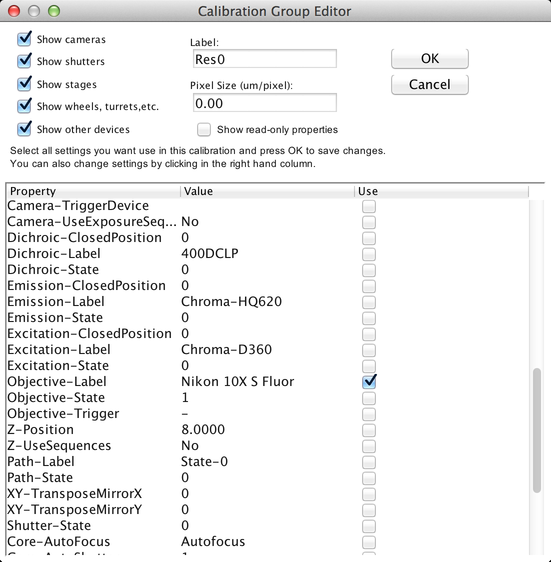Uncheck the Use box for Objective-Label
551x562 pixels.
(369, 381)
